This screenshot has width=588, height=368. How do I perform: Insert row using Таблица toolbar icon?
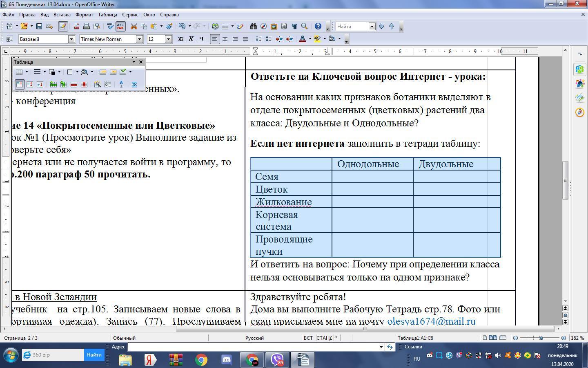tap(53, 84)
